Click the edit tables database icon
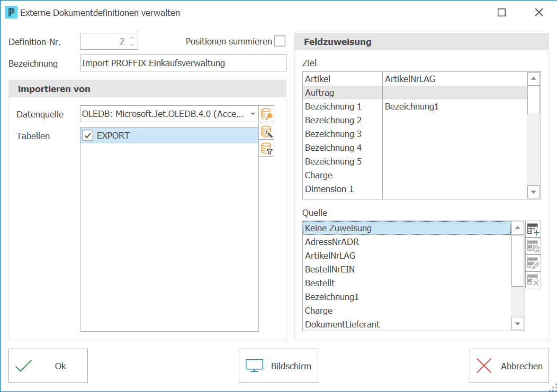The width and height of the screenshot is (557, 392). (266, 132)
